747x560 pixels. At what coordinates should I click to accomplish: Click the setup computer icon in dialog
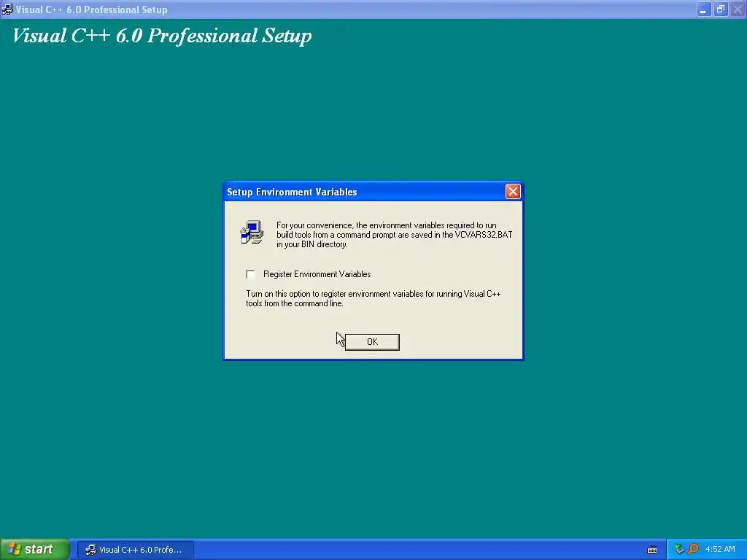tap(252, 233)
